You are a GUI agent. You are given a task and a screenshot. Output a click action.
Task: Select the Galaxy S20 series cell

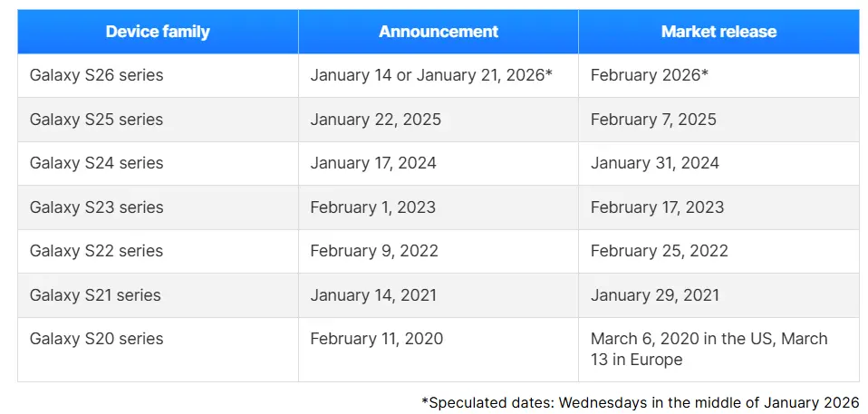click(97, 339)
